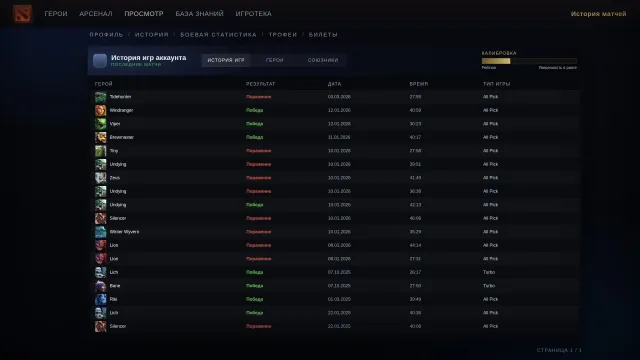The width and height of the screenshot is (640, 360).
Task: Open the БАЗА ЗНАНИЙ menu
Action: point(200,14)
